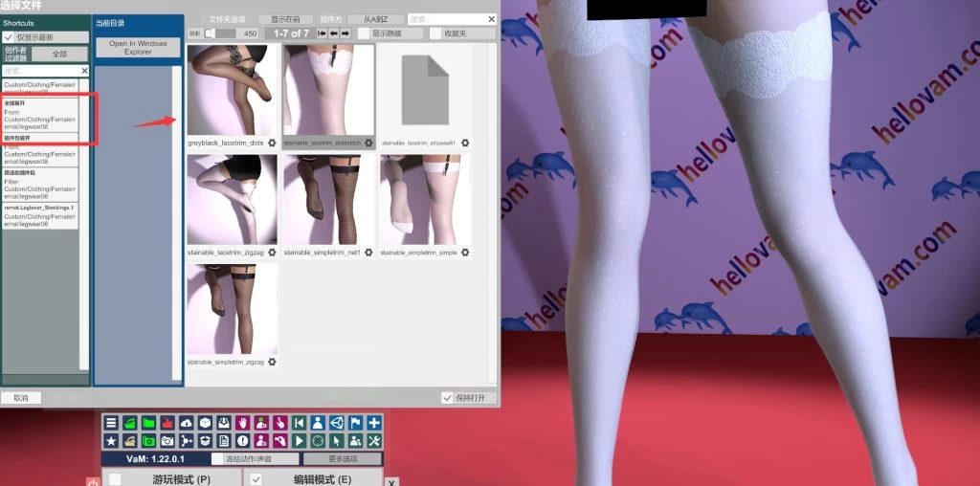Image resolution: width=980 pixels, height=486 pixels.
Task: Open the 全部 creator filter dropdown
Action: tap(60, 55)
